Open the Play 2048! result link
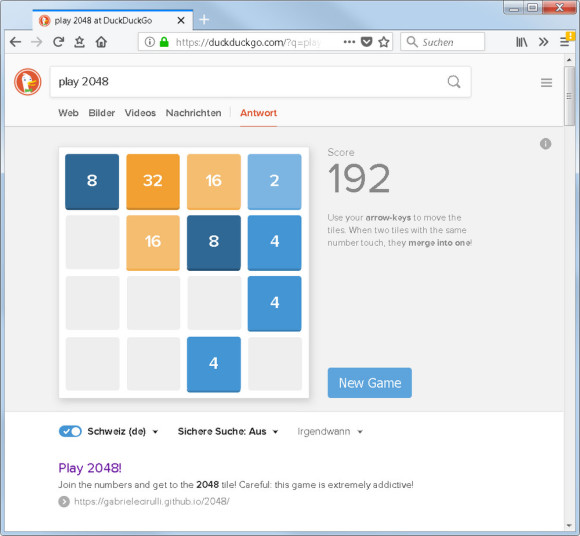 90,468
